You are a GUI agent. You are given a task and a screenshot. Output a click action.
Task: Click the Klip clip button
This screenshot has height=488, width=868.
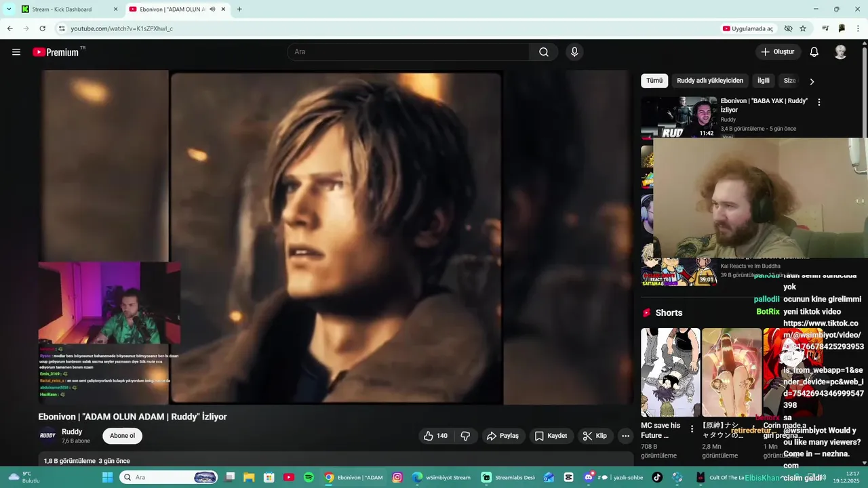(595, 436)
